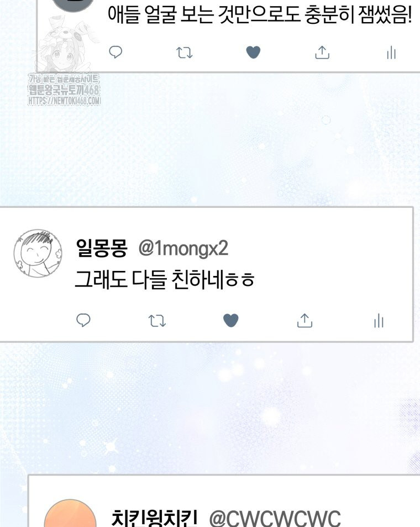Visit the @CWCWCWC handle
The width and height of the screenshot is (420, 527).
pyautogui.click(x=275, y=519)
